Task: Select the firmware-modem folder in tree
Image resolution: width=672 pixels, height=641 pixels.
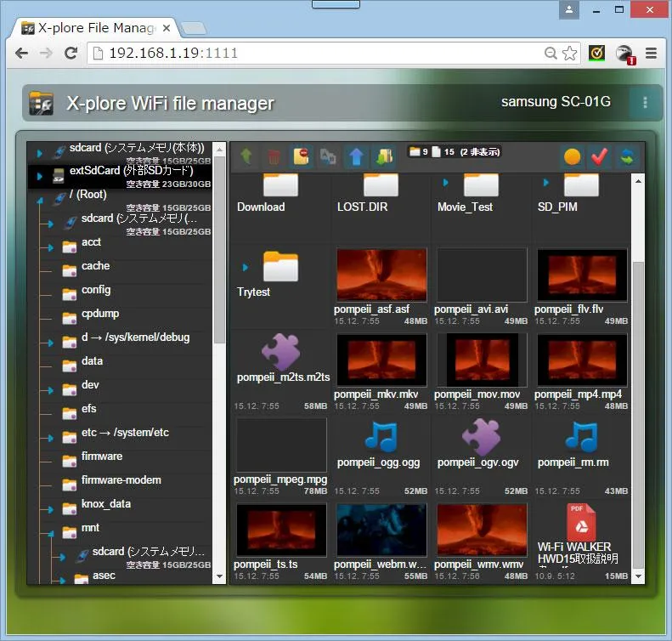Action: pos(120,480)
